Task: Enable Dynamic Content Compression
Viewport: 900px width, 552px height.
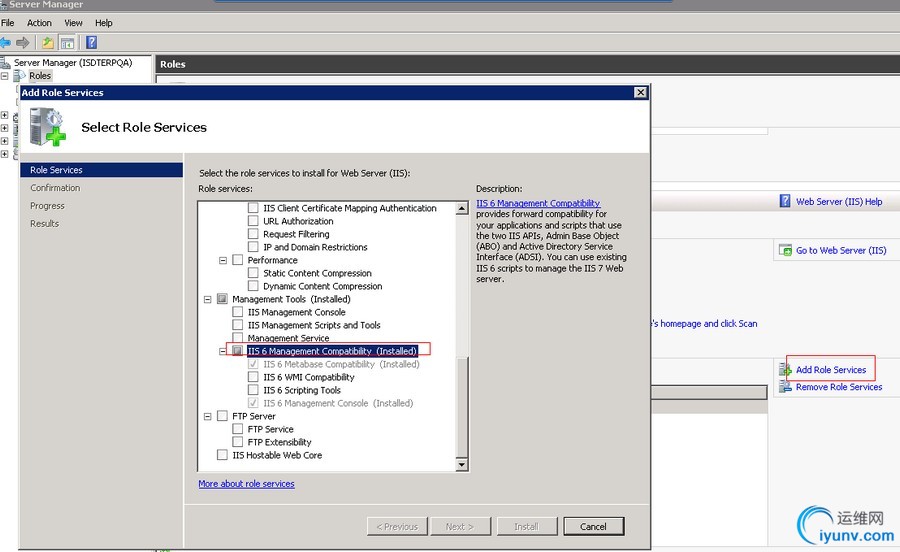Action: point(253,286)
